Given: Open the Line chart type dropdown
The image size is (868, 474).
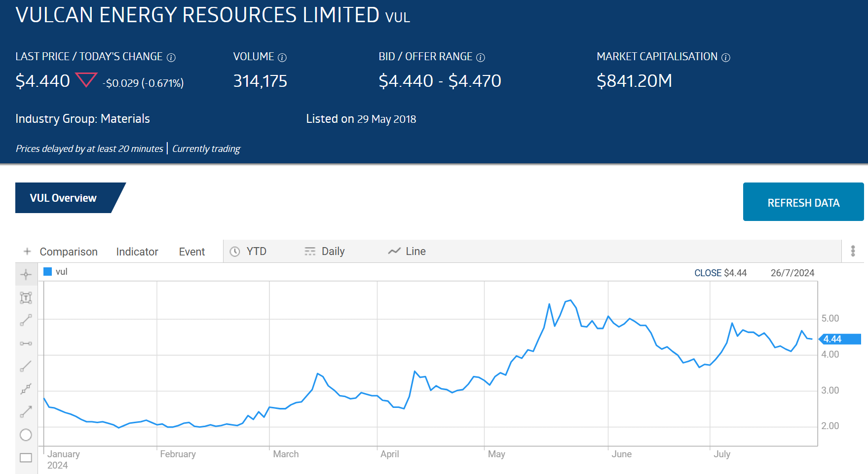Looking at the screenshot, I should coord(407,252).
